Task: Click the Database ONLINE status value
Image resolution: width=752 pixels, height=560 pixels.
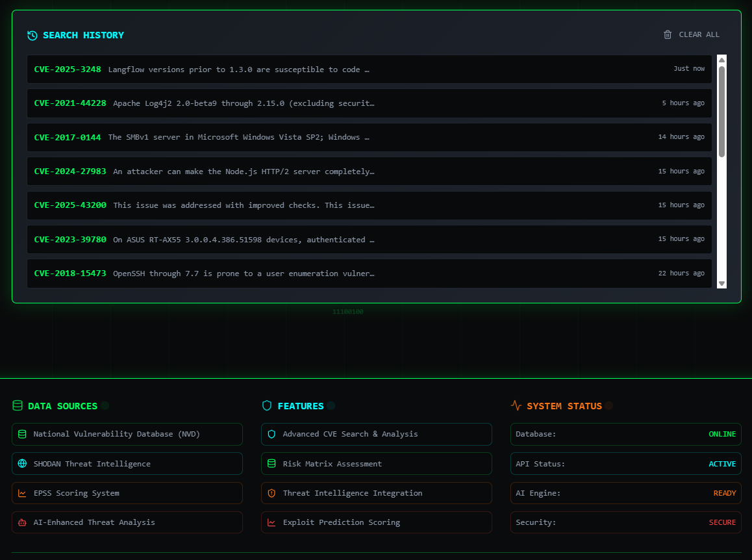Action: point(721,434)
